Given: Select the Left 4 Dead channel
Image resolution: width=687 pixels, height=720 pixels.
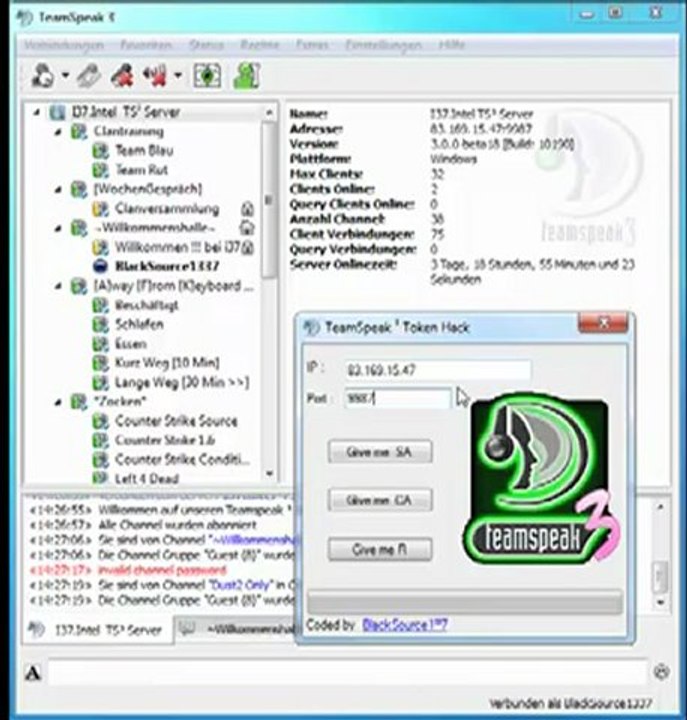Looking at the screenshot, I should tap(146, 478).
